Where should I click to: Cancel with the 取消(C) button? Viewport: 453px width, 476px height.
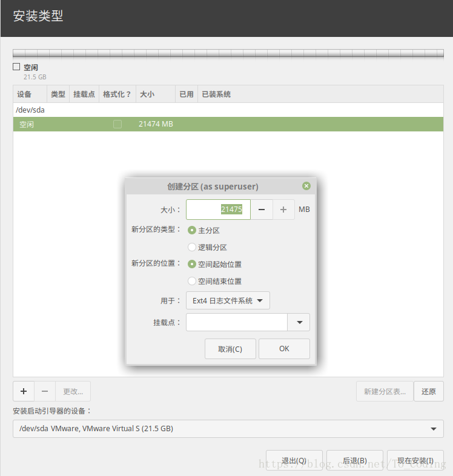tap(230, 349)
